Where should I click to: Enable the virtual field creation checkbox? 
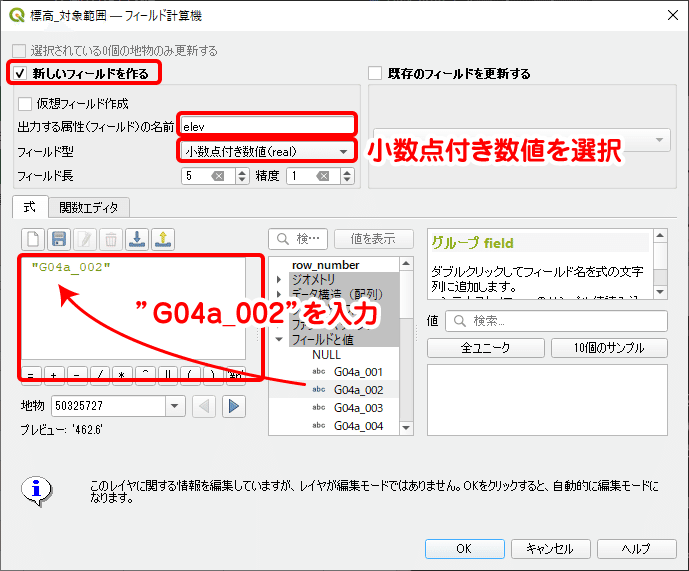tap(25, 104)
